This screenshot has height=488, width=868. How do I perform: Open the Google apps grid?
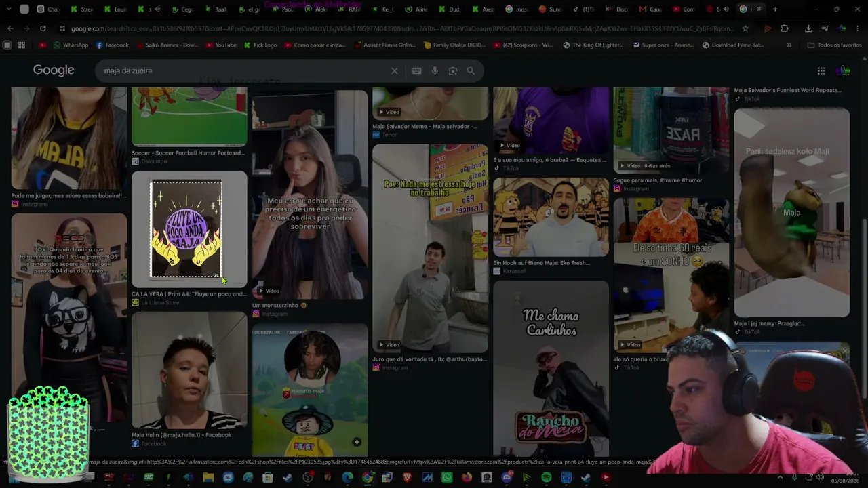tap(821, 70)
